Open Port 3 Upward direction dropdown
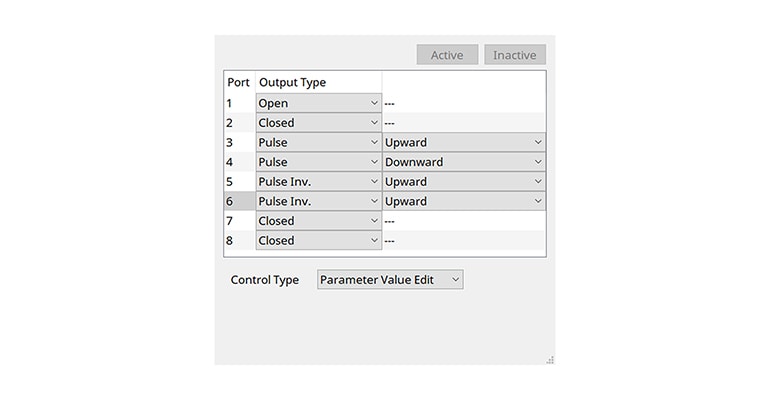This screenshot has width=770, height=400. coord(464,142)
